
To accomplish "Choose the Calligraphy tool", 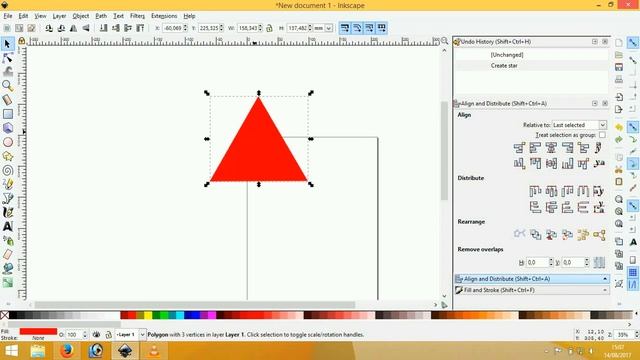I will (7, 212).
